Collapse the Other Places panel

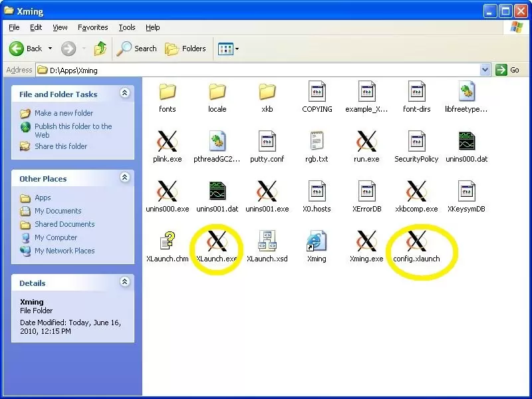pyautogui.click(x=124, y=178)
